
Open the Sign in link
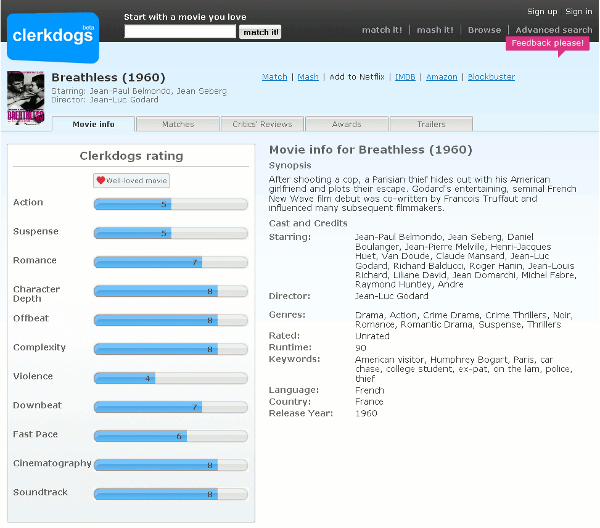coord(579,11)
